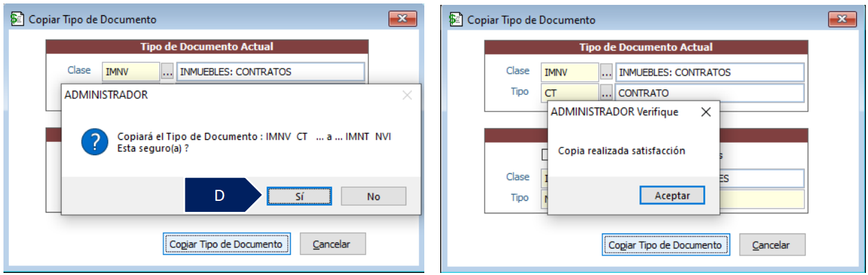The width and height of the screenshot is (868, 275).
Task: Close the ADMINISTRADOR confirmation dialog with X
Action: click(407, 95)
